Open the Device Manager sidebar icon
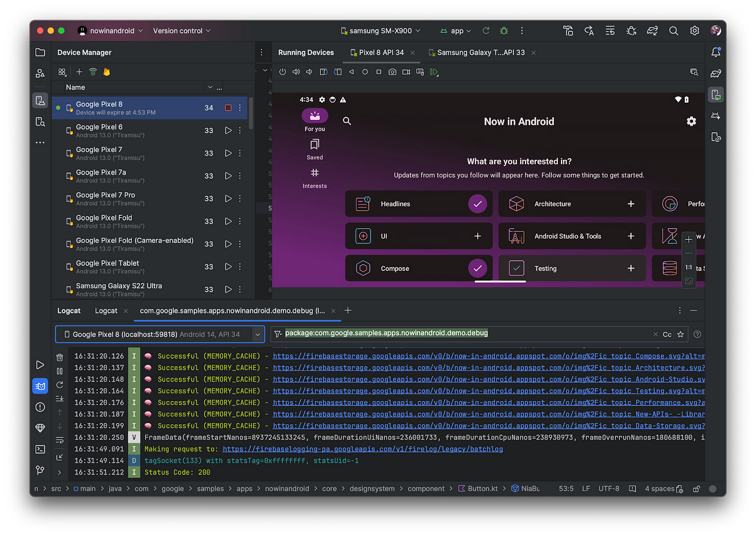Image resolution: width=756 pixels, height=536 pixels. tap(40, 100)
